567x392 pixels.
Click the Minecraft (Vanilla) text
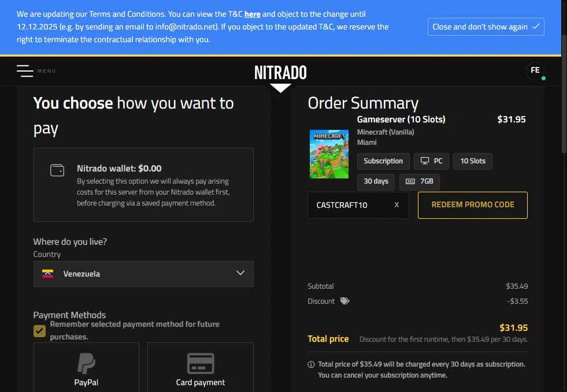(x=386, y=132)
